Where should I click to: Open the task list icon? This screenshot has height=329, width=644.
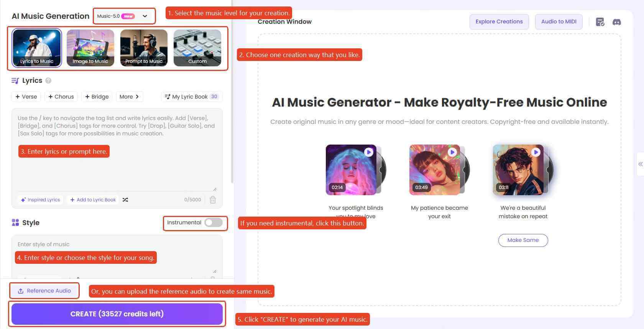click(600, 22)
